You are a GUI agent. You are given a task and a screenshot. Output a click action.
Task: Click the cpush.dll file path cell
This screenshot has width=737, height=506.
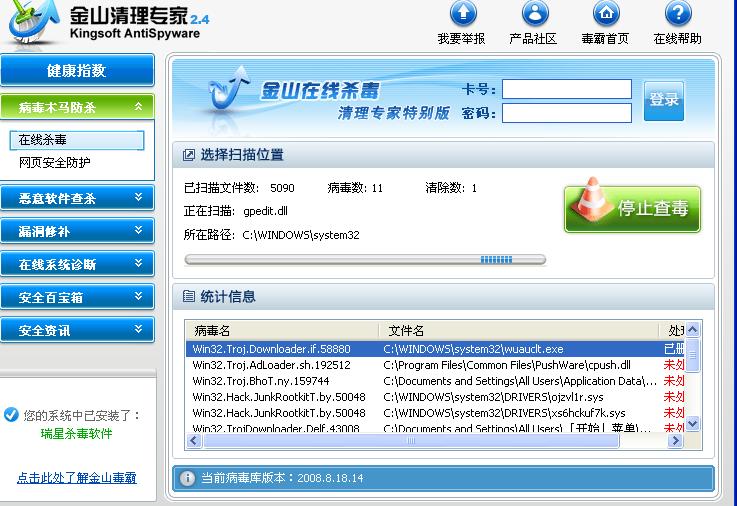507,365
